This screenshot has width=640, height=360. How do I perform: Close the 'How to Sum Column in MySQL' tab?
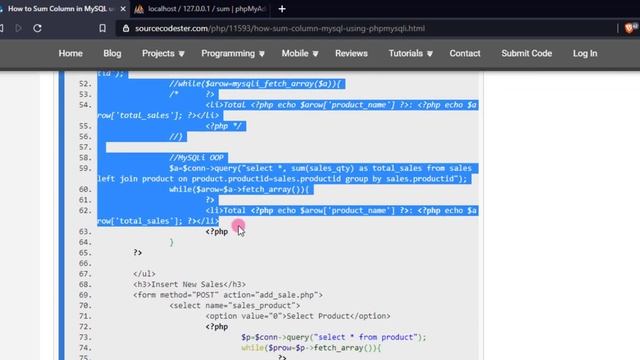123,9
